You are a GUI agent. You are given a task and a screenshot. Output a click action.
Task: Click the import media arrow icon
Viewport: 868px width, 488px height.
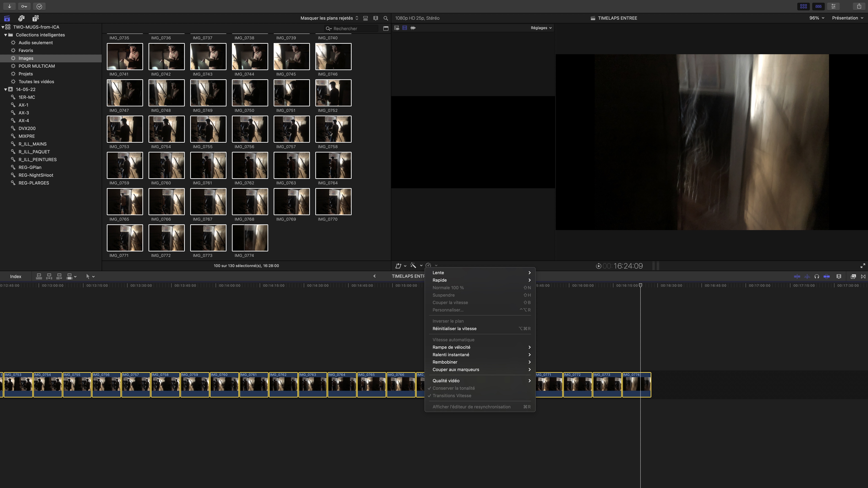pyautogui.click(x=9, y=6)
